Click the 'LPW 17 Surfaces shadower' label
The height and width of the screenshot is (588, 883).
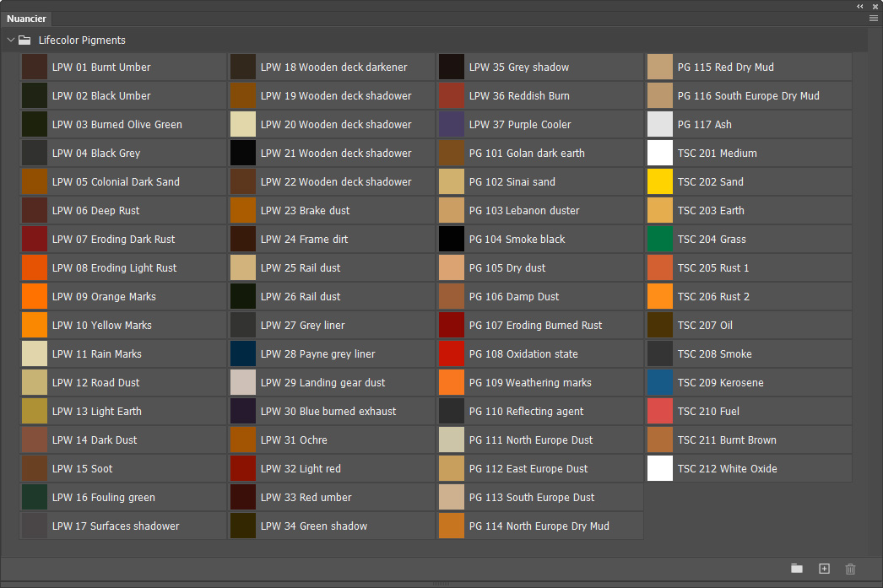(x=116, y=526)
